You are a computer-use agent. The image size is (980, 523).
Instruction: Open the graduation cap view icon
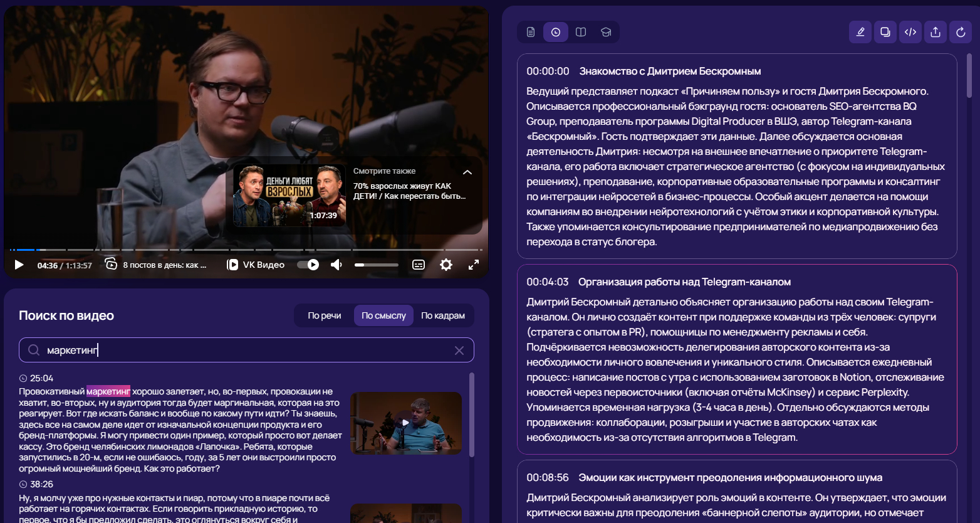(606, 32)
